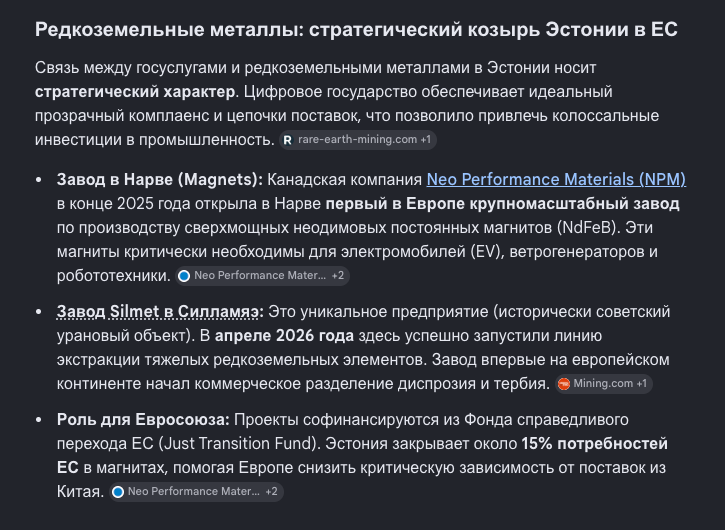Expand the +1 counter beside rare-earth-mining.com

(x=425, y=140)
